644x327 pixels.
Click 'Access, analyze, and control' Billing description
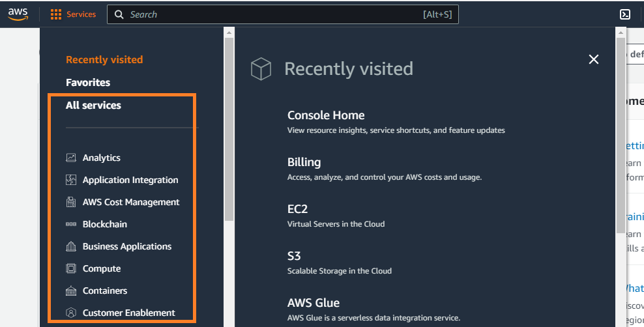click(385, 177)
